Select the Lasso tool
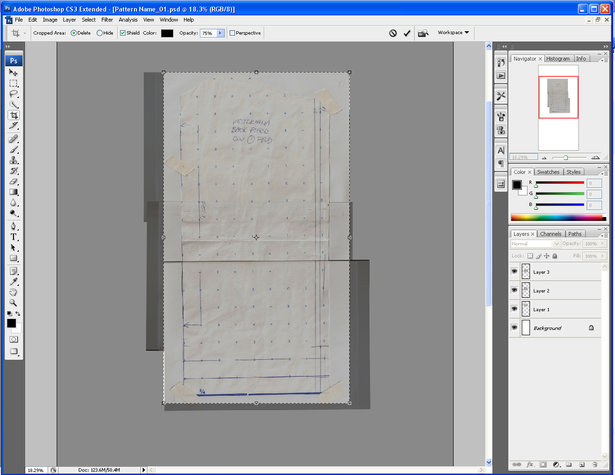 tap(13, 94)
